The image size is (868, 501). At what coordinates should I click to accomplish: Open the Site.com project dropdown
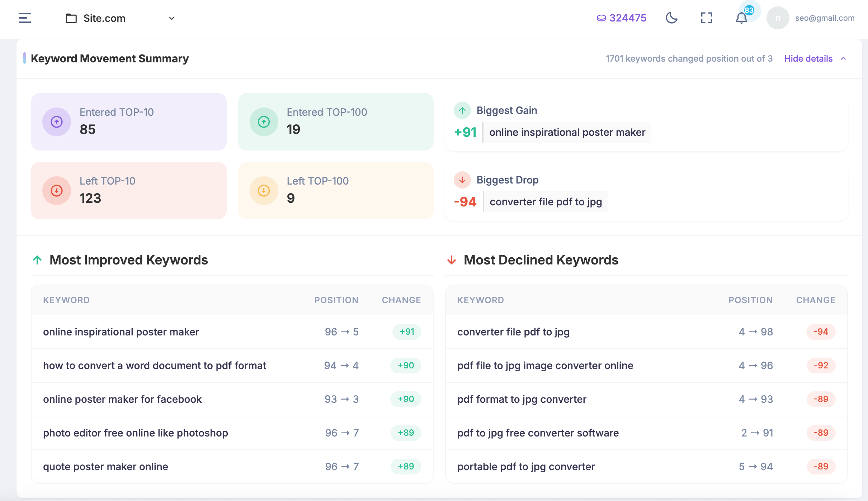171,18
